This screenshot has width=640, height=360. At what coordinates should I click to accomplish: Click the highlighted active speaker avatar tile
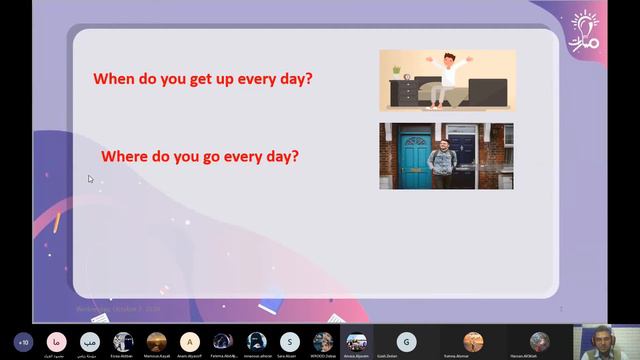pyautogui.click(x=356, y=342)
